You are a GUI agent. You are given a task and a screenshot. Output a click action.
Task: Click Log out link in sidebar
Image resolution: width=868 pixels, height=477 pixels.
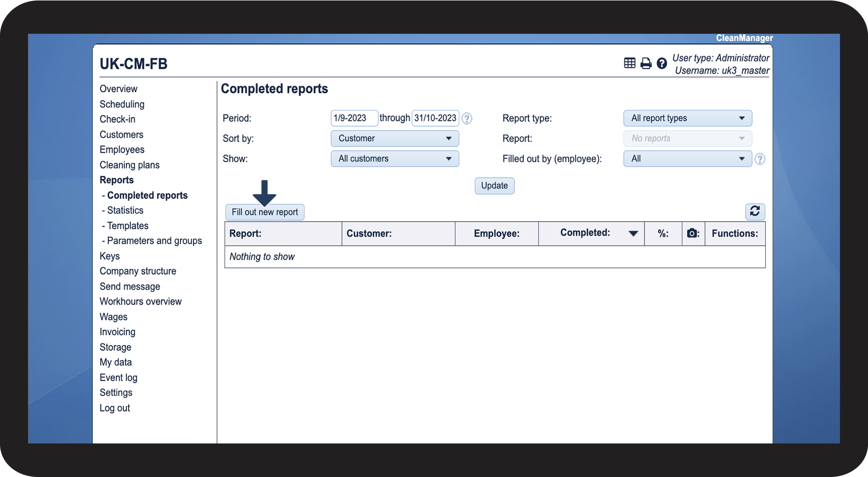pos(115,408)
